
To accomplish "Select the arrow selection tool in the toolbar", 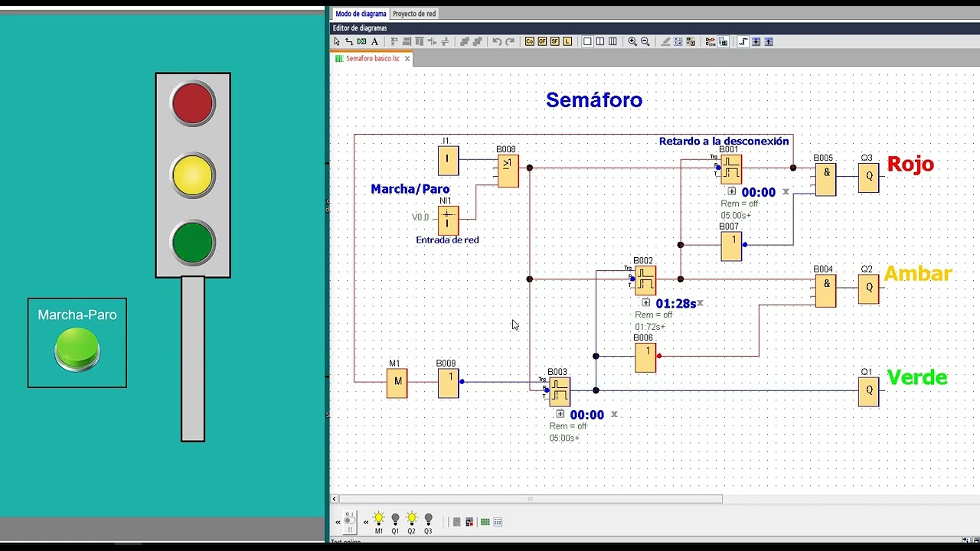I will [337, 41].
